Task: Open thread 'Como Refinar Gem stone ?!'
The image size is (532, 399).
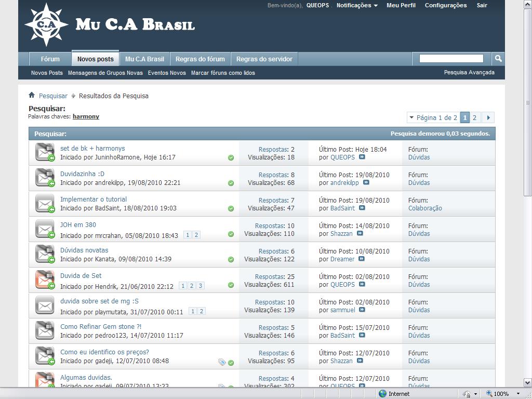Action: click(x=101, y=327)
